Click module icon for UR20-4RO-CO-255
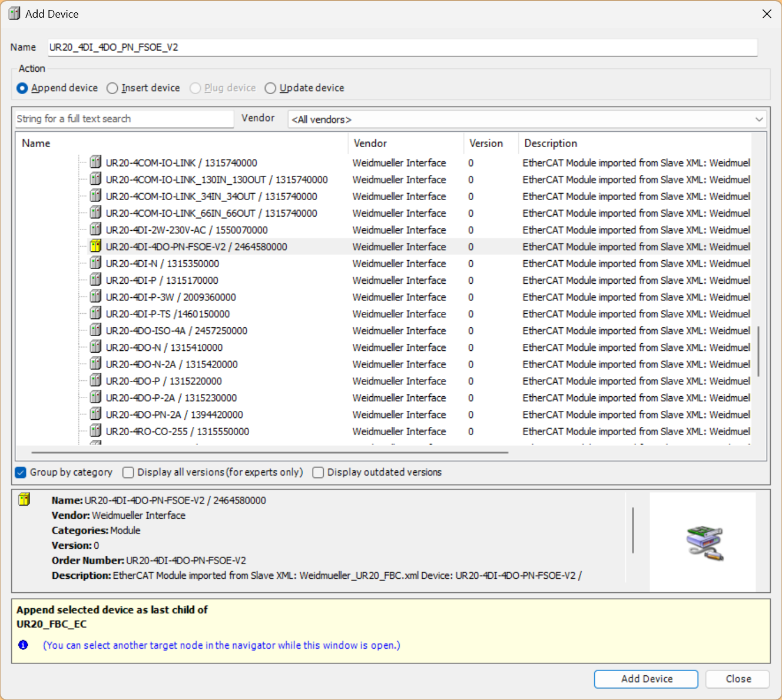The width and height of the screenshot is (782, 700). tap(95, 430)
